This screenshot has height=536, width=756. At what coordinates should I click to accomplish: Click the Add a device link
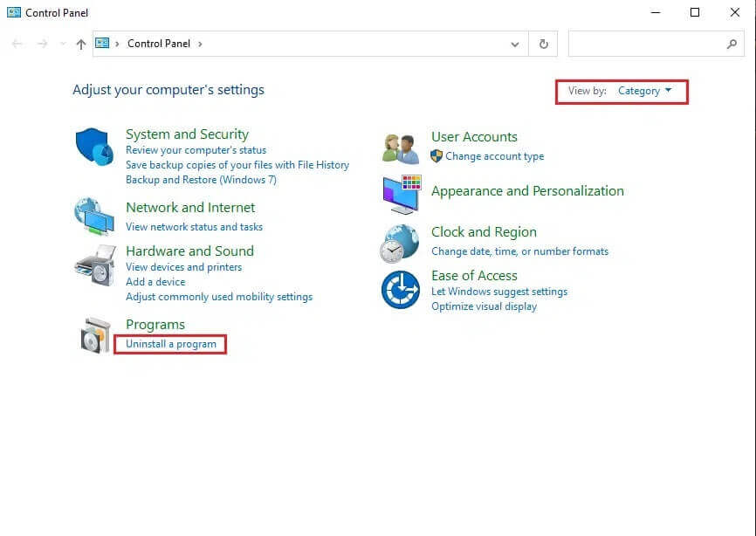(x=155, y=282)
